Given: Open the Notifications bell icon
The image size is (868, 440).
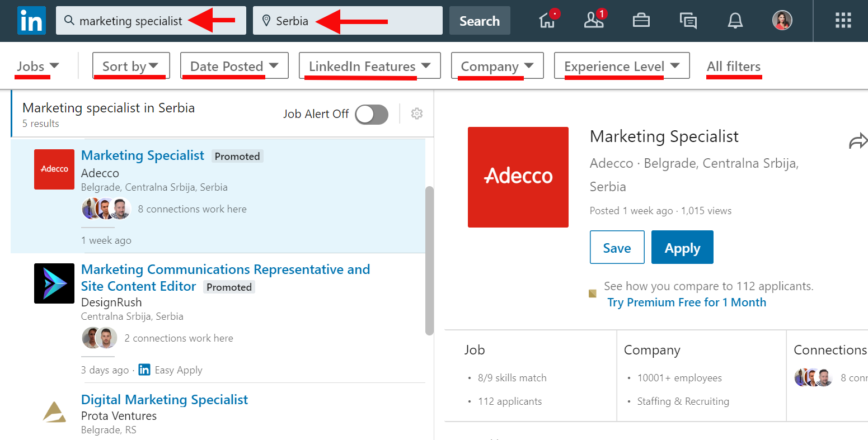Looking at the screenshot, I should click(x=735, y=21).
